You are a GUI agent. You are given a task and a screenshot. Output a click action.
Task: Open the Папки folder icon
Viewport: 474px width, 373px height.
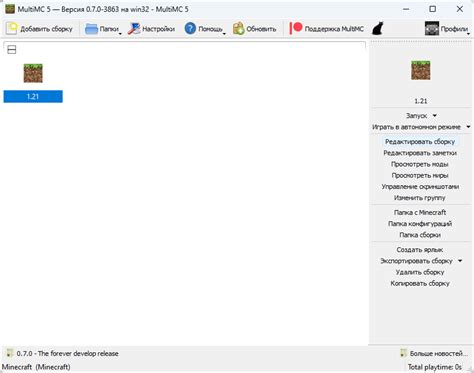tap(91, 29)
